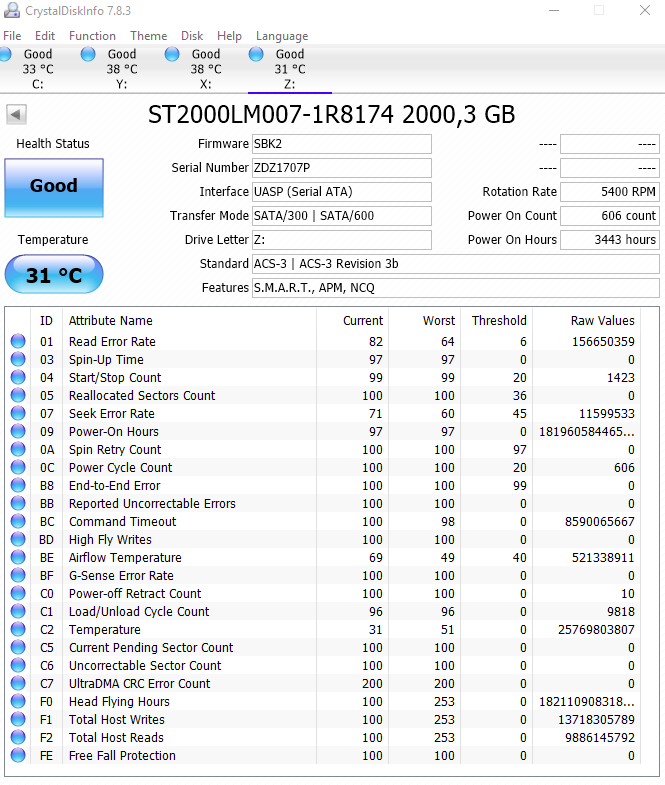Open the Help menu

[229, 36]
